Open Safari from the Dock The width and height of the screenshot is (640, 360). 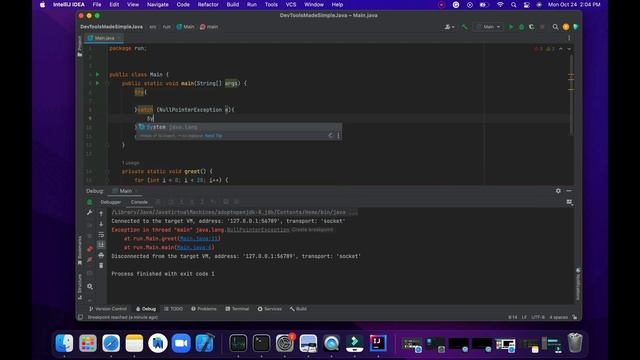pyautogui.click(x=111, y=343)
